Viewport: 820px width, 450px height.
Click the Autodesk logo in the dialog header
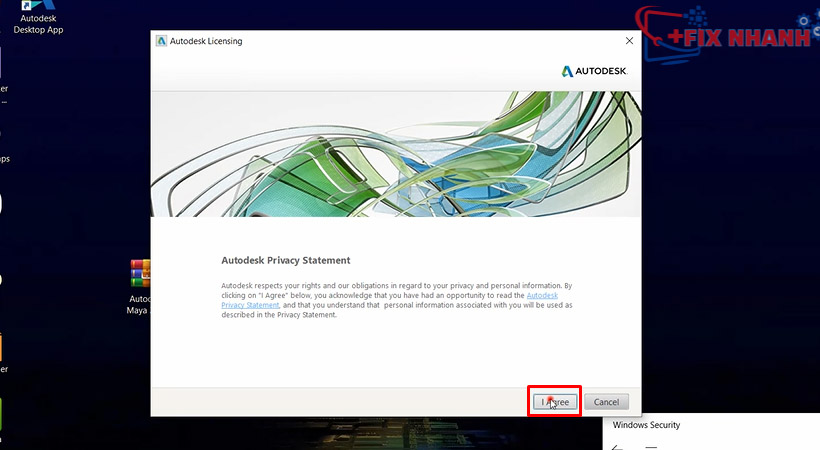tap(594, 72)
